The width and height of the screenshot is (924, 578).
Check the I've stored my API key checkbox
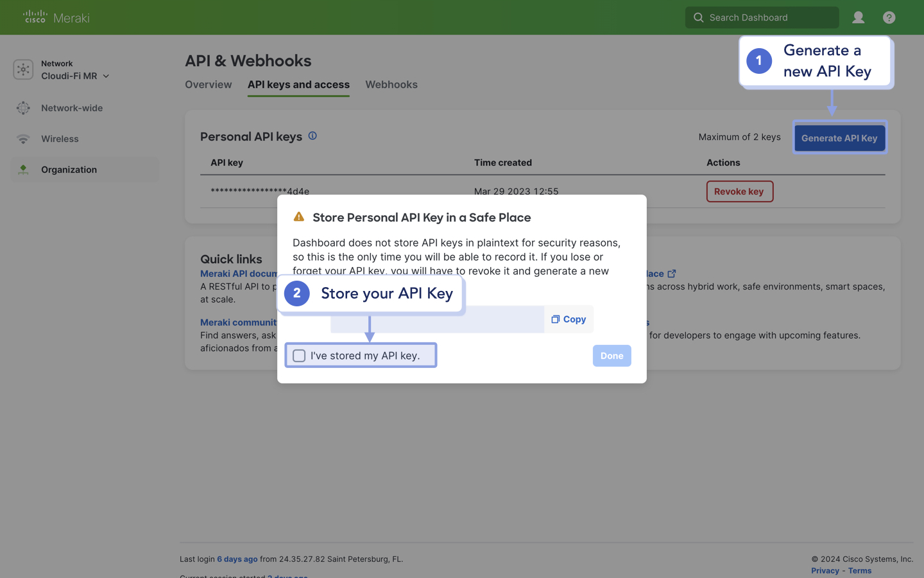[x=299, y=355]
